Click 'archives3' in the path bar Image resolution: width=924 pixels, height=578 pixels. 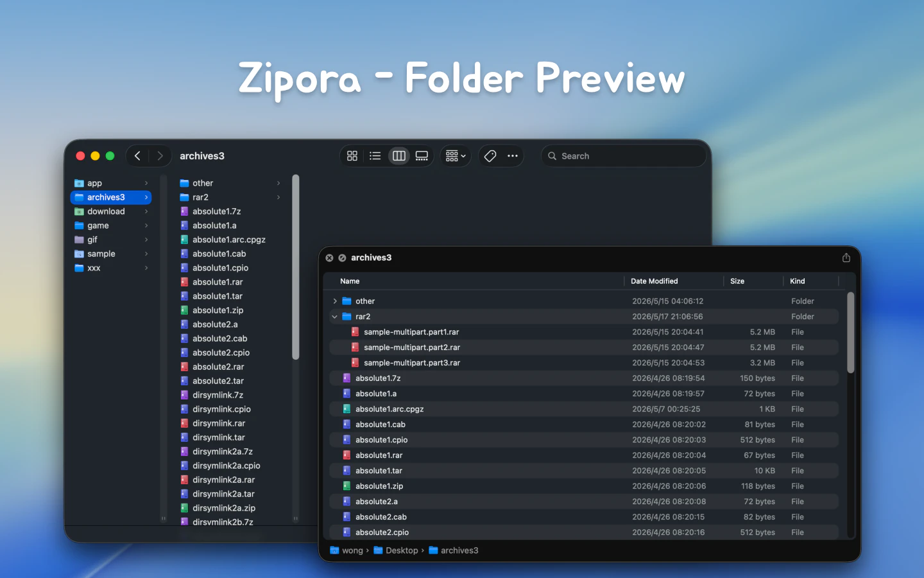454,550
